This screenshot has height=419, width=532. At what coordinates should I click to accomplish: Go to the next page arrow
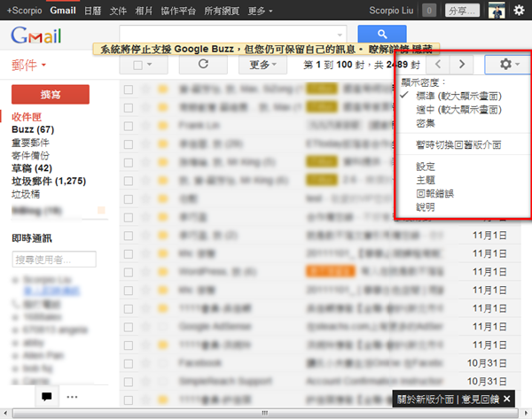point(461,64)
